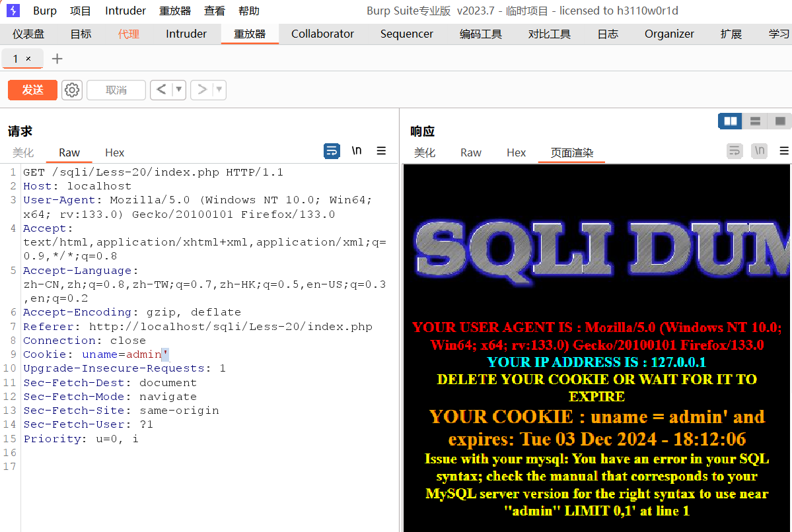The height and width of the screenshot is (532, 792).
Task: Switch to 编码工具 decoder tab
Action: click(481, 34)
